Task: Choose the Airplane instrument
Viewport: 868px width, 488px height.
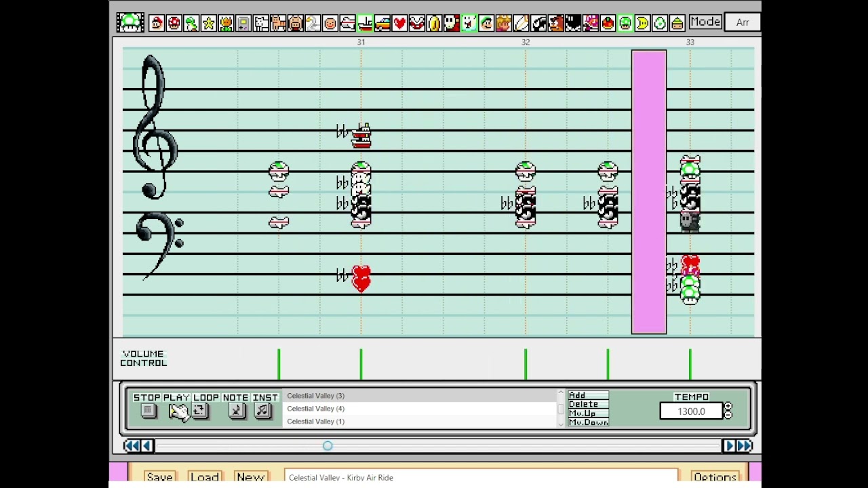Action: pos(347,23)
